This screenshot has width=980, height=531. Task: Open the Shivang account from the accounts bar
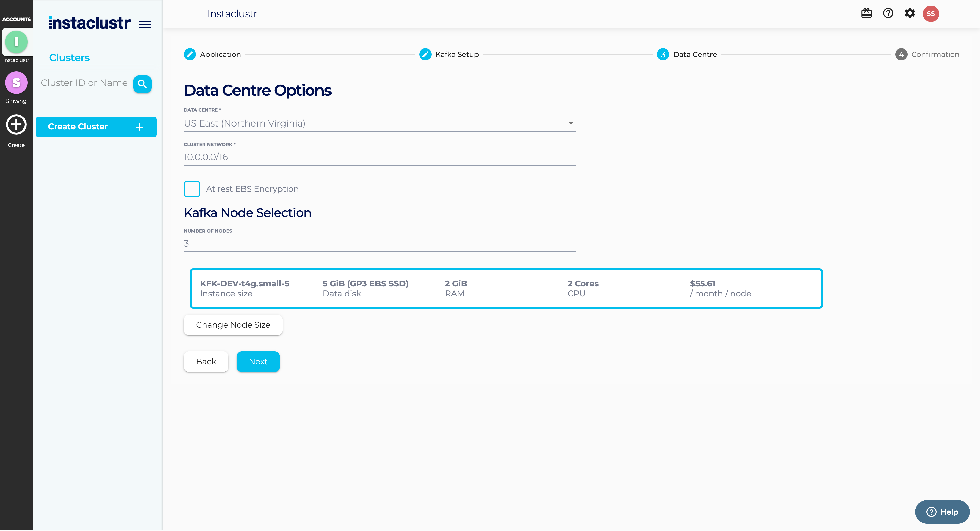16,82
